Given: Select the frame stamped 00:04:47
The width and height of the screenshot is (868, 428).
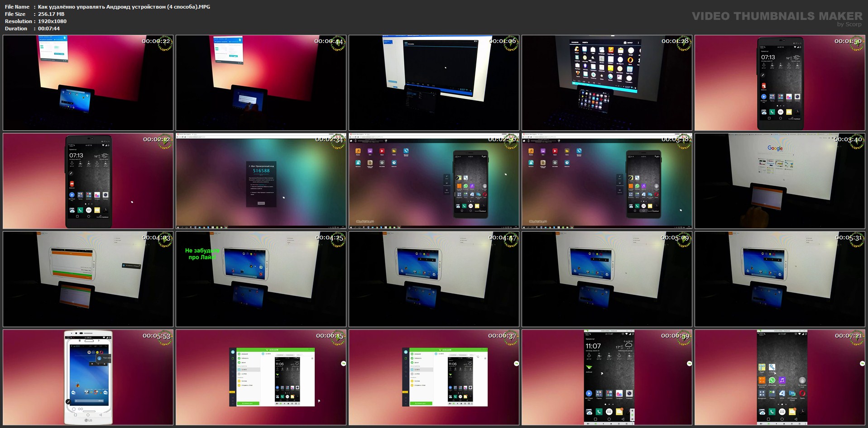Looking at the screenshot, I should pyautogui.click(x=434, y=279).
